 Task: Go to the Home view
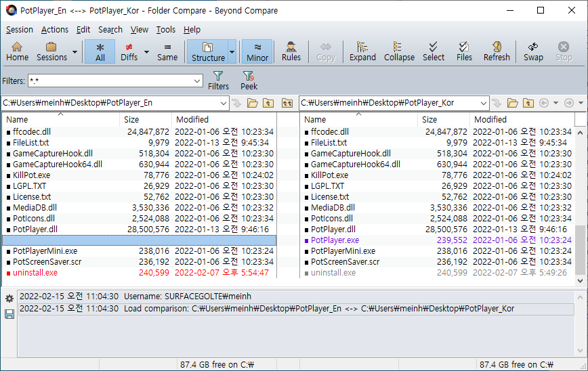(x=17, y=51)
